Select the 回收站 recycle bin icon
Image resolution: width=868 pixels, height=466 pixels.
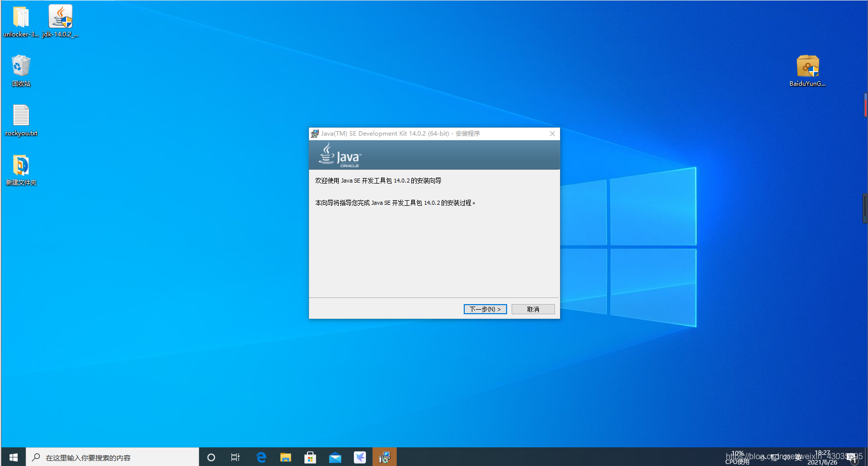[x=21, y=71]
